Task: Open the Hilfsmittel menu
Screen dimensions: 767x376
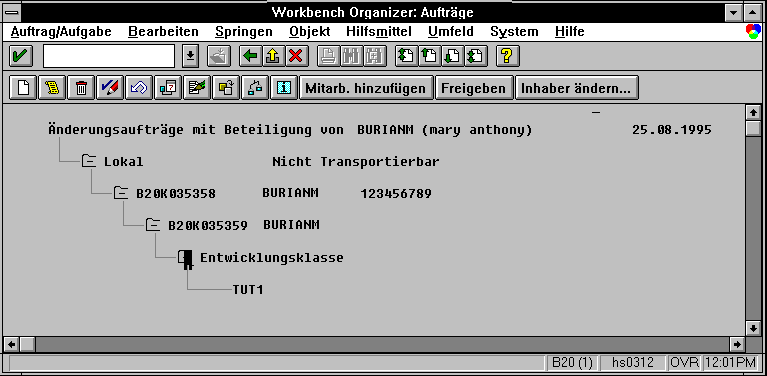Action: pyautogui.click(x=379, y=32)
